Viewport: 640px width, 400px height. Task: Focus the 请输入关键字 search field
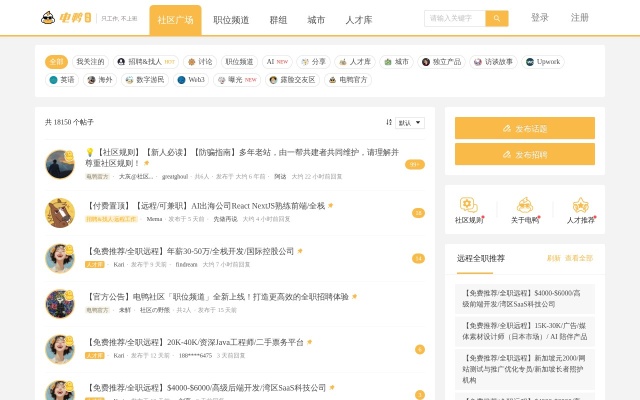pyautogui.click(x=454, y=18)
